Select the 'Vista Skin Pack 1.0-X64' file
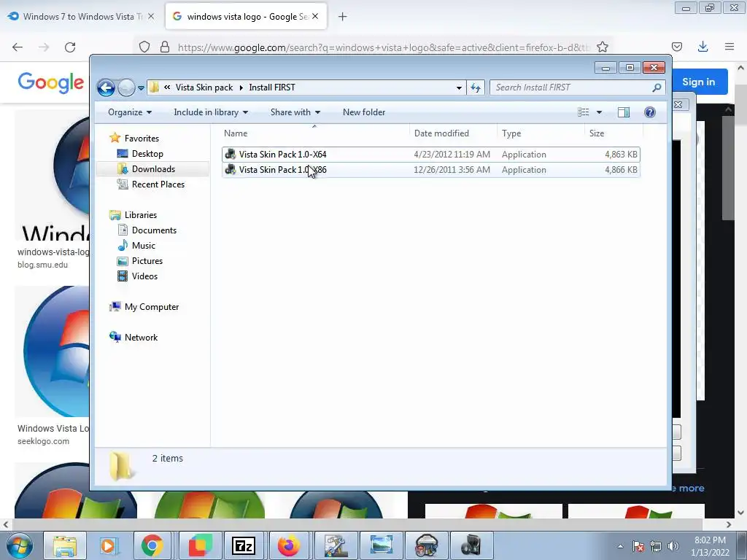 click(x=430, y=155)
